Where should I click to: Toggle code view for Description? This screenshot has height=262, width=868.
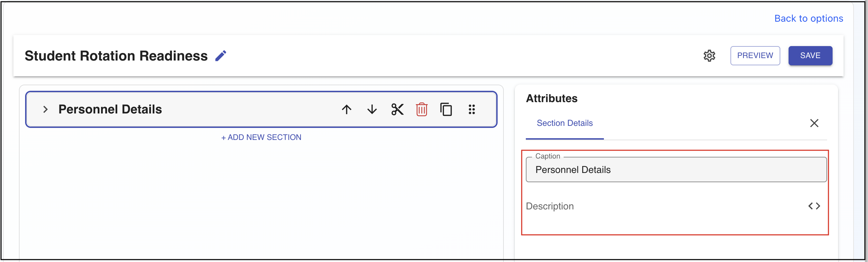[x=814, y=206]
